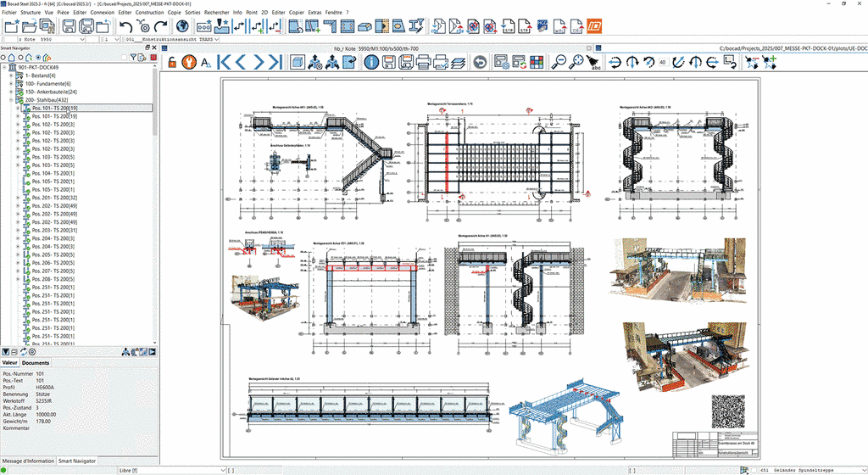
Task: Click the orange unlocked padlock icon
Action: pos(172,62)
